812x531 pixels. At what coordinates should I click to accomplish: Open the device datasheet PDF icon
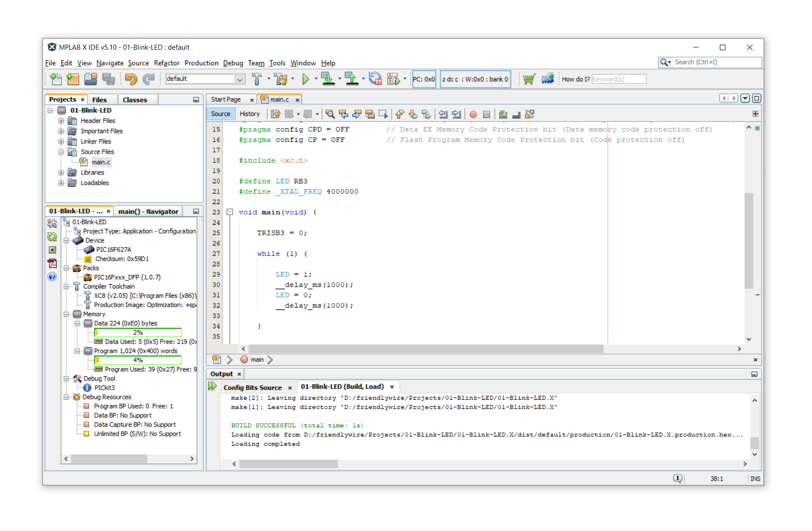click(x=52, y=263)
